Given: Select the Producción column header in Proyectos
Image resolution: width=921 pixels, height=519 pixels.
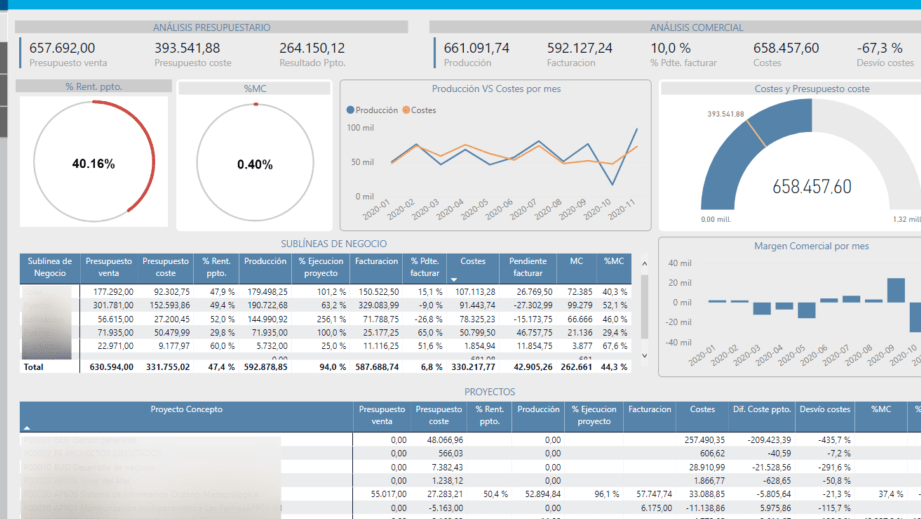Looking at the screenshot, I should point(538,409).
